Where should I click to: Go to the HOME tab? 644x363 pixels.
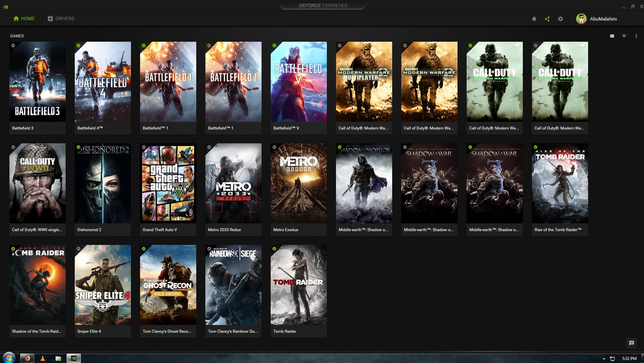tap(24, 19)
